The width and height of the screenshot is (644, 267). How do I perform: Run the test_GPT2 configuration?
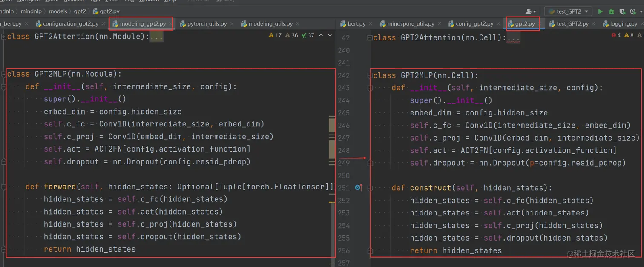(600, 12)
